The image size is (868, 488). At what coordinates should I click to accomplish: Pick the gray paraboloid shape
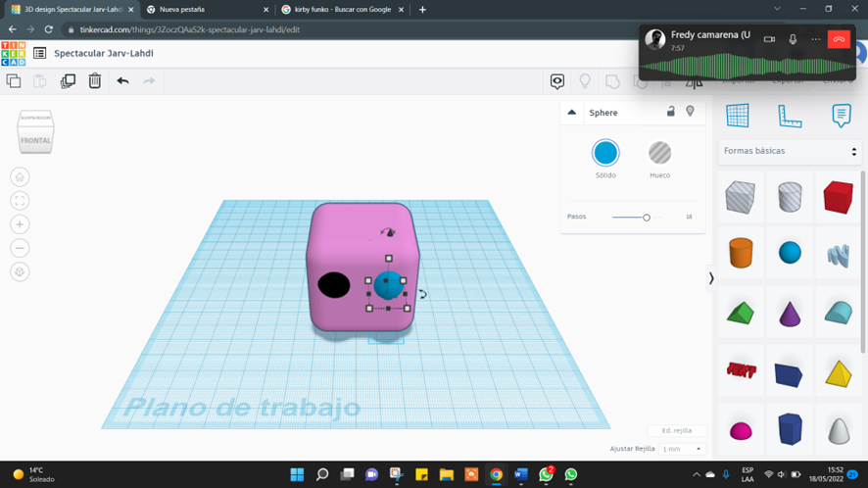[838, 430]
